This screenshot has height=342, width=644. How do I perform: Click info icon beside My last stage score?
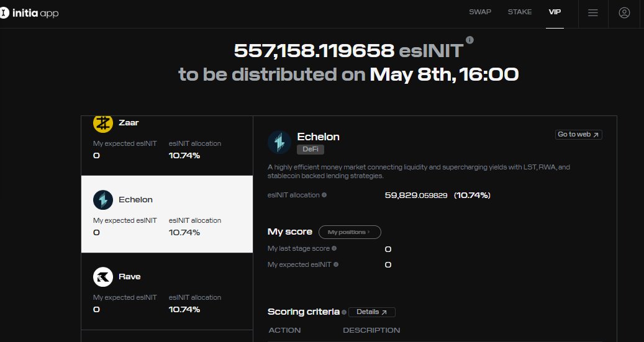334,248
